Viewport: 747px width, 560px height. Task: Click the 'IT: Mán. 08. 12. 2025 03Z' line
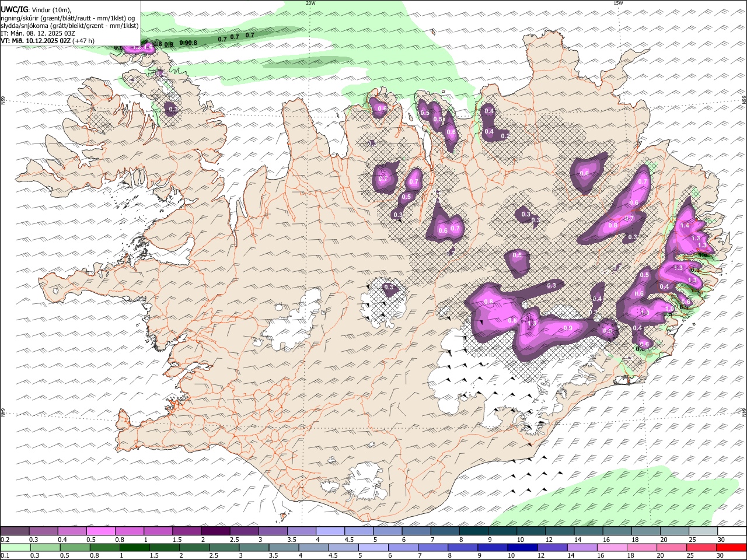[38, 33]
